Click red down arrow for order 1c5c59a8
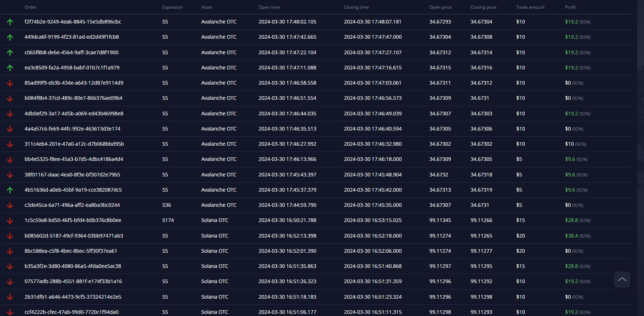The width and height of the screenshot is (644, 316). click(10, 221)
